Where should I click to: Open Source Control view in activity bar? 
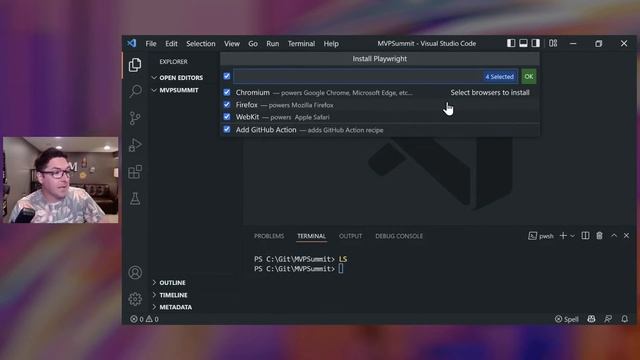135,118
